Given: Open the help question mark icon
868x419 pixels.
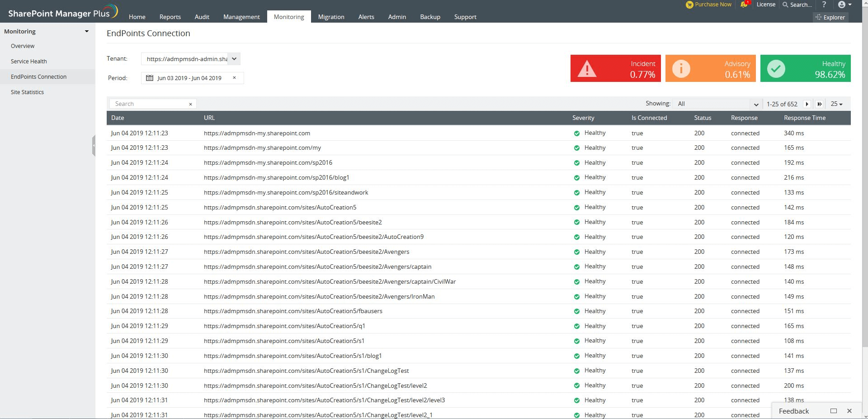Looking at the screenshot, I should pyautogui.click(x=824, y=5).
